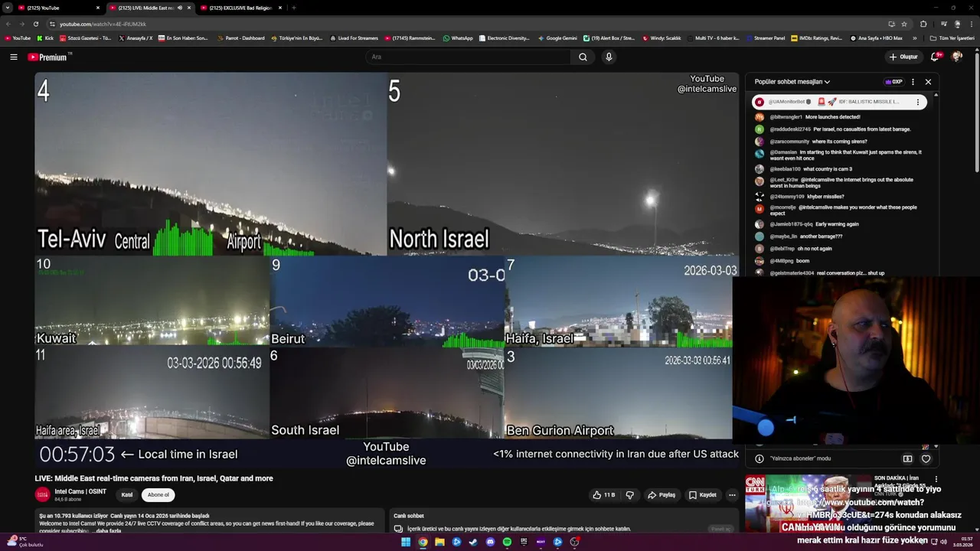
Task: Open Spotify from the taskbar
Action: [x=507, y=542]
